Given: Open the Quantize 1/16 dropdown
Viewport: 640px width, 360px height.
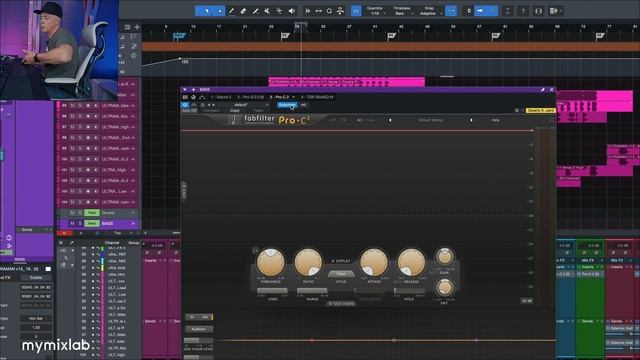Looking at the screenshot, I should click(x=375, y=11).
